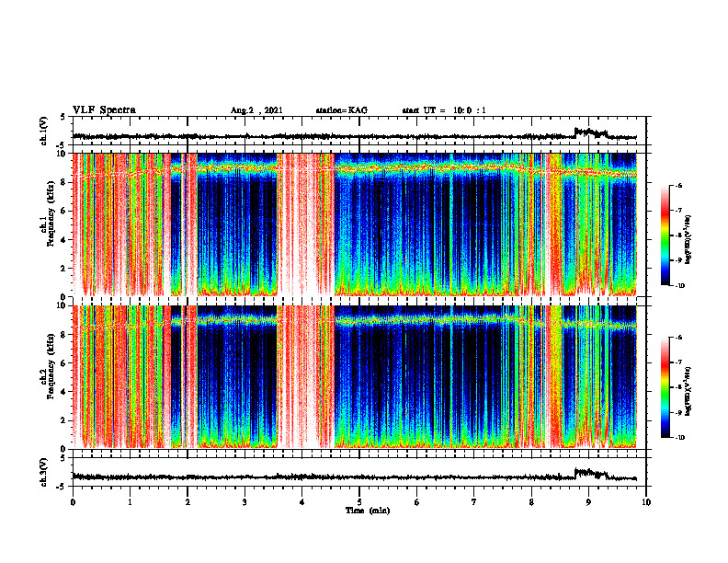The width and height of the screenshot is (728, 563).
Task: Click the '-7' tick on ch.1 colorbar
Action: click(x=678, y=211)
